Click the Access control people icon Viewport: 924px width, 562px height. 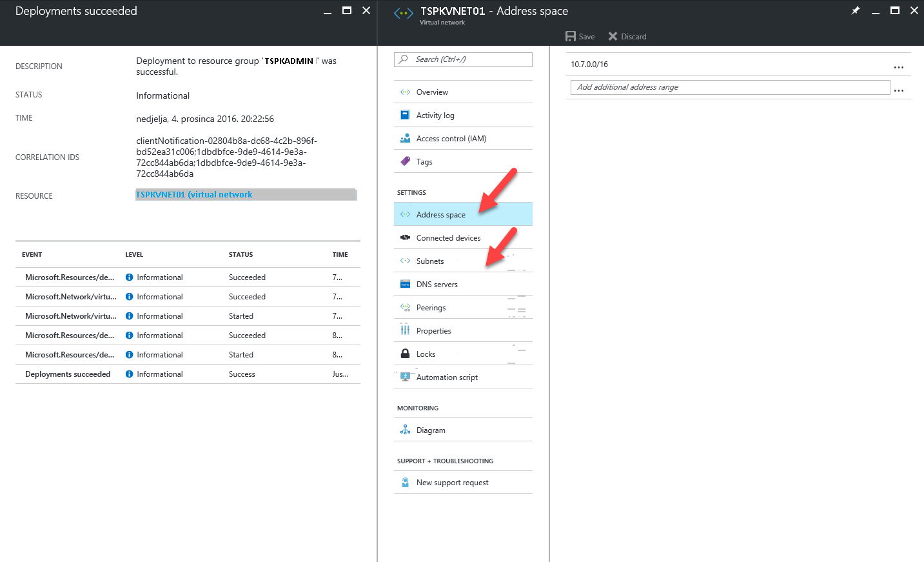[x=405, y=138]
